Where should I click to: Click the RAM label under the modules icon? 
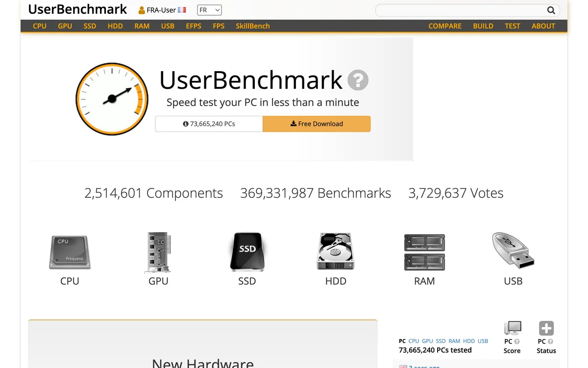point(424,281)
